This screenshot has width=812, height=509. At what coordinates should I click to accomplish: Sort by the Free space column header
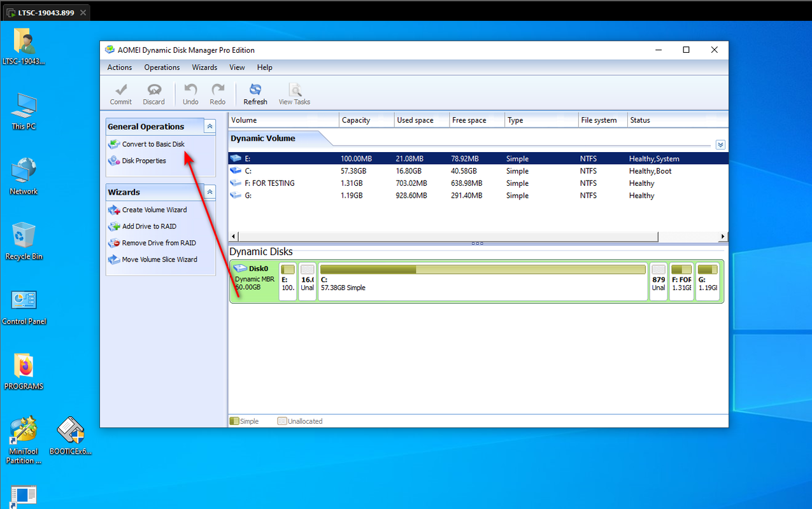pyautogui.click(x=477, y=120)
